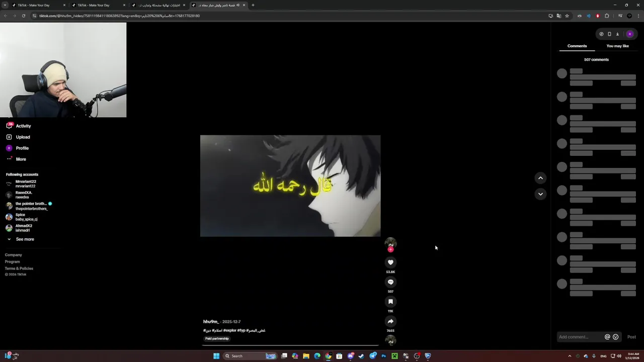Click the download desktop app icon
This screenshot has width=644, height=362.
(x=617, y=34)
